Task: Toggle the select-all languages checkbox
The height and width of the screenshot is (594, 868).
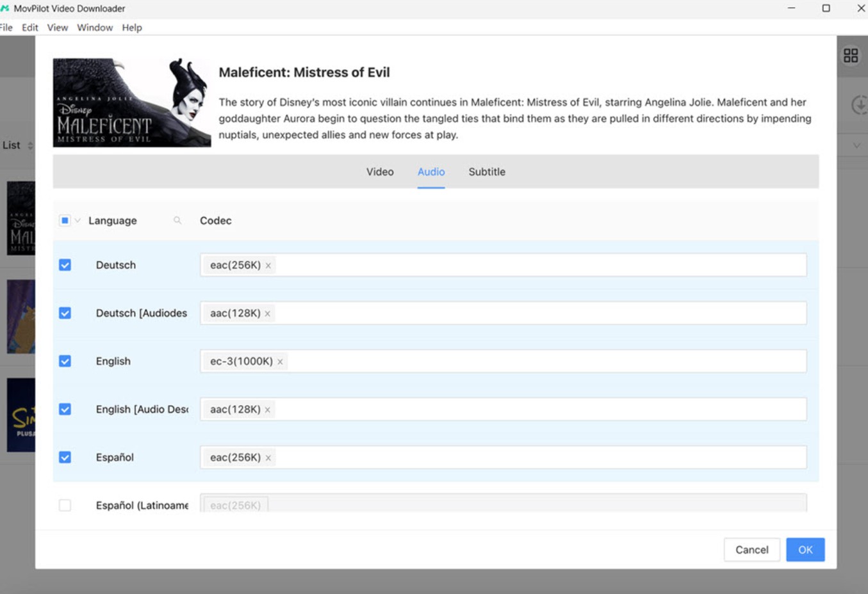Action: 65,220
